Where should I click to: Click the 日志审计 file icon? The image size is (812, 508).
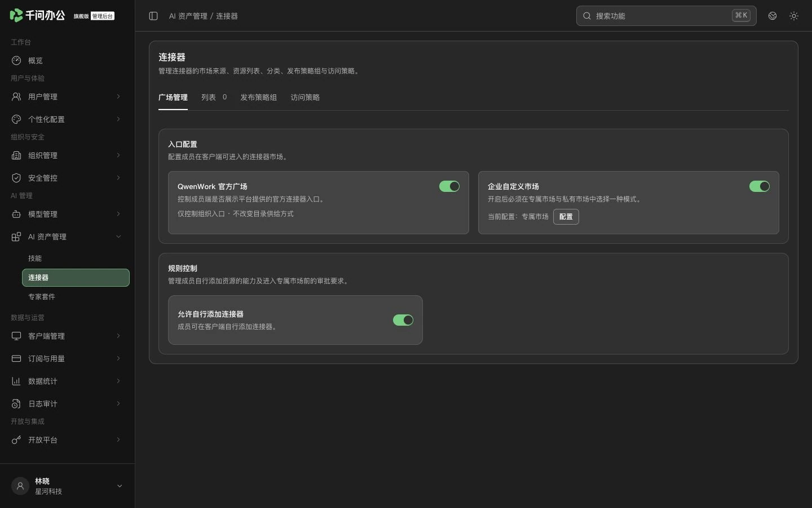(16, 404)
